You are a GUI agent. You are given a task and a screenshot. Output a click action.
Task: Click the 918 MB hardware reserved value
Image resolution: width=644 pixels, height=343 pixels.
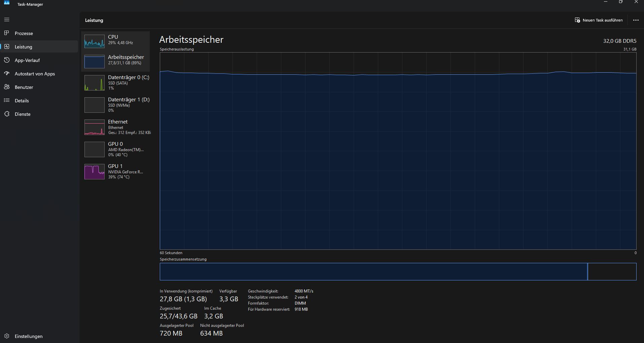pyautogui.click(x=301, y=309)
